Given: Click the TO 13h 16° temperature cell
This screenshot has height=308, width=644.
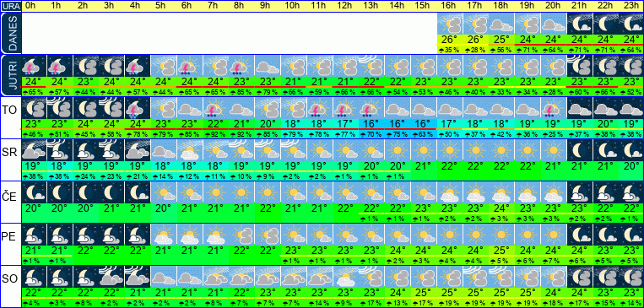Looking at the screenshot, I should (371, 123).
